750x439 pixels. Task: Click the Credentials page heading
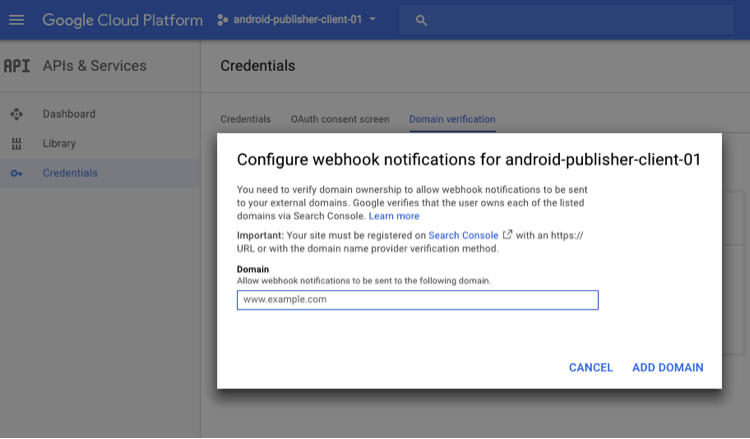[x=258, y=66]
